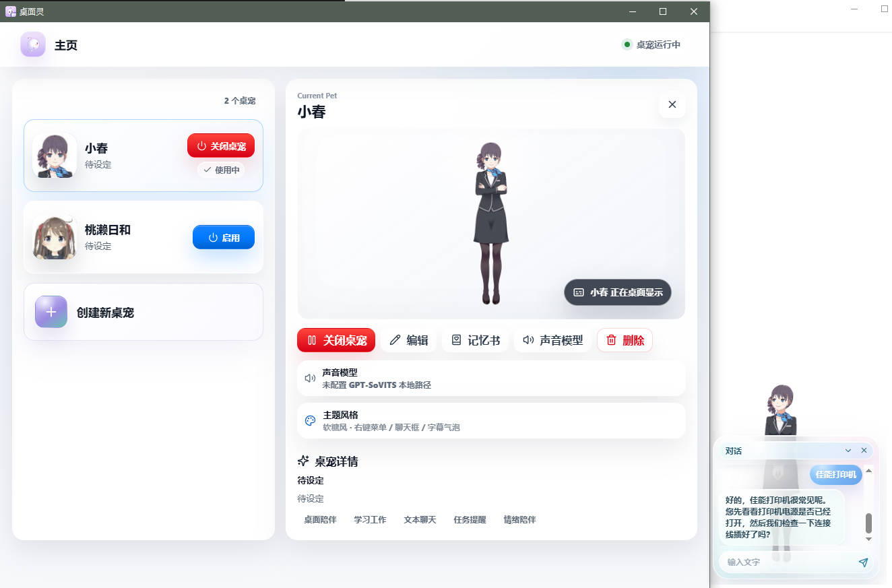892x588 pixels.
Task: Enable the 桃濑日和 pet with 启用 button
Action: tap(224, 237)
